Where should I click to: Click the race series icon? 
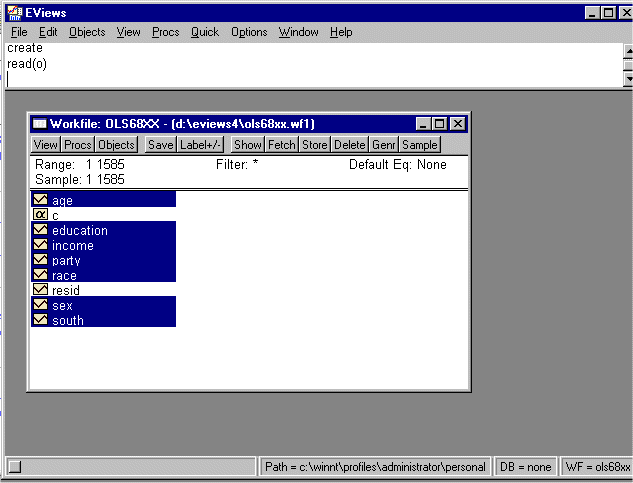coord(40,275)
